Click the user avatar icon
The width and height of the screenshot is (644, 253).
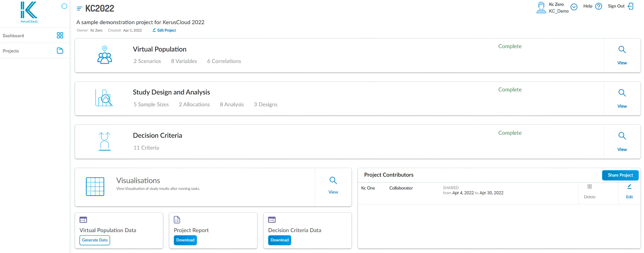(541, 7)
